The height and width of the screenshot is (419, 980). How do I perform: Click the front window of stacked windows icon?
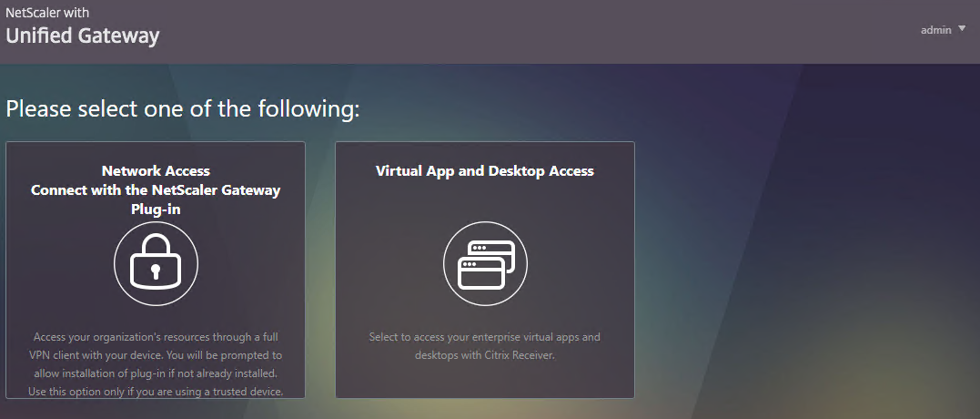click(480, 274)
